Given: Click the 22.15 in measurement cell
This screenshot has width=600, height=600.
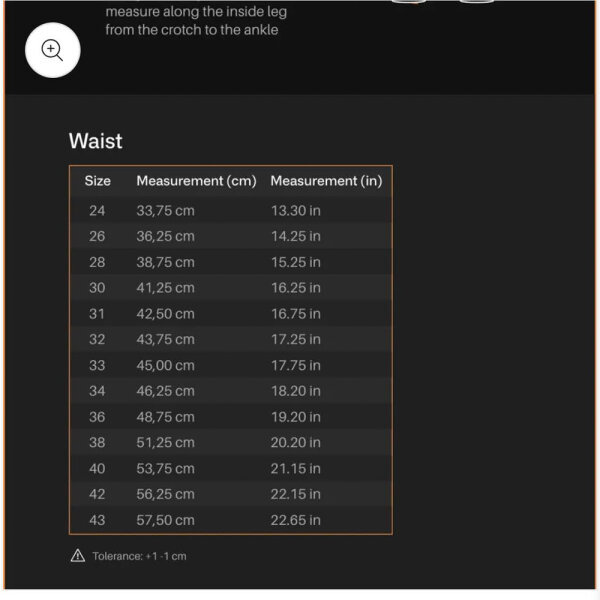Looking at the screenshot, I should point(295,494).
